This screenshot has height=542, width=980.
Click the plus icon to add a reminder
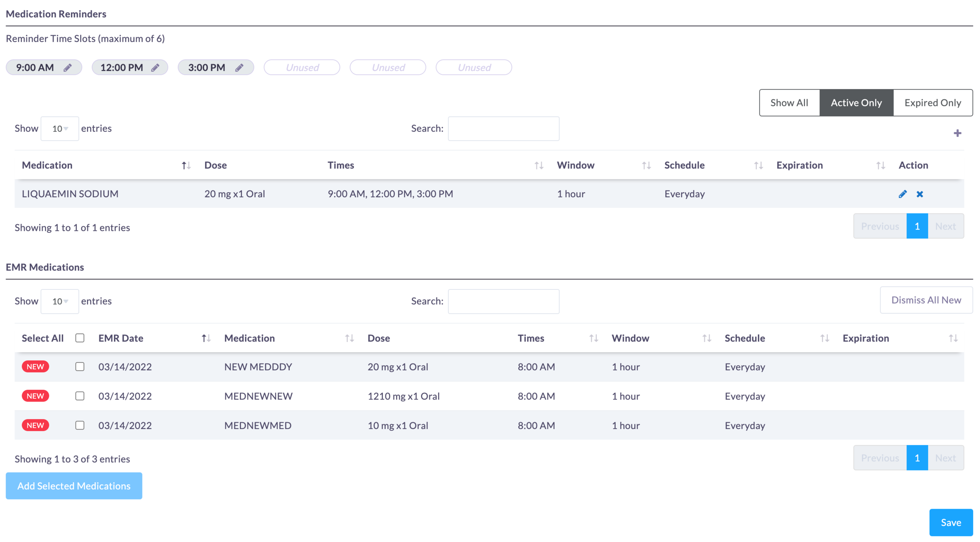[x=957, y=133]
